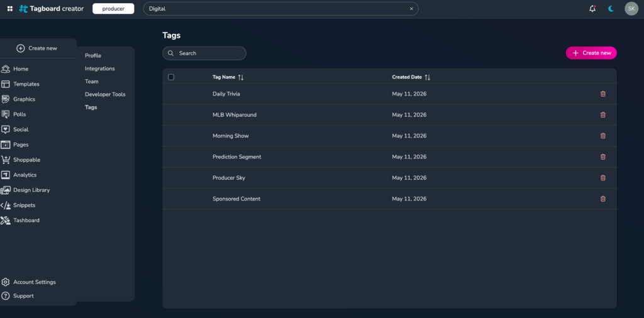This screenshot has width=644, height=318.
Task: Click the Digital search bar
Action: pyautogui.click(x=280, y=9)
